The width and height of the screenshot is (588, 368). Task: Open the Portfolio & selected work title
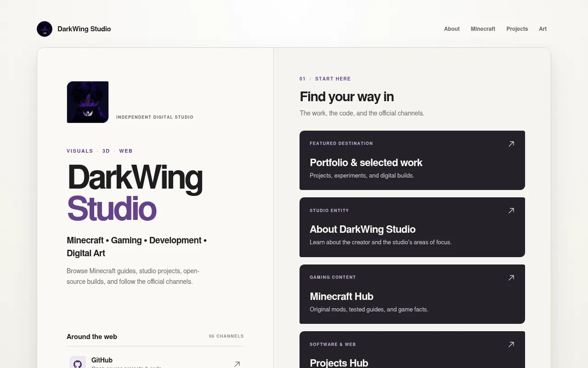366,162
